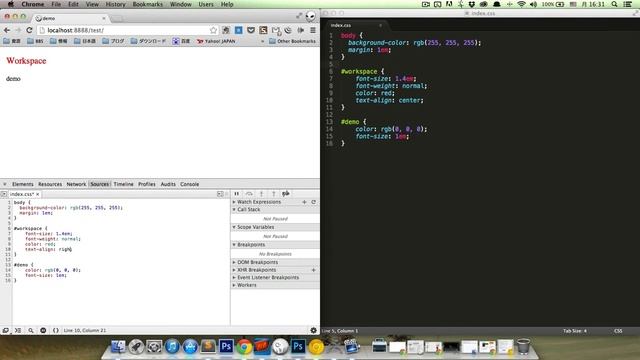Click the Pocket extension icon
Image resolution: width=640 pixels, height=360 pixels.
point(251,30)
